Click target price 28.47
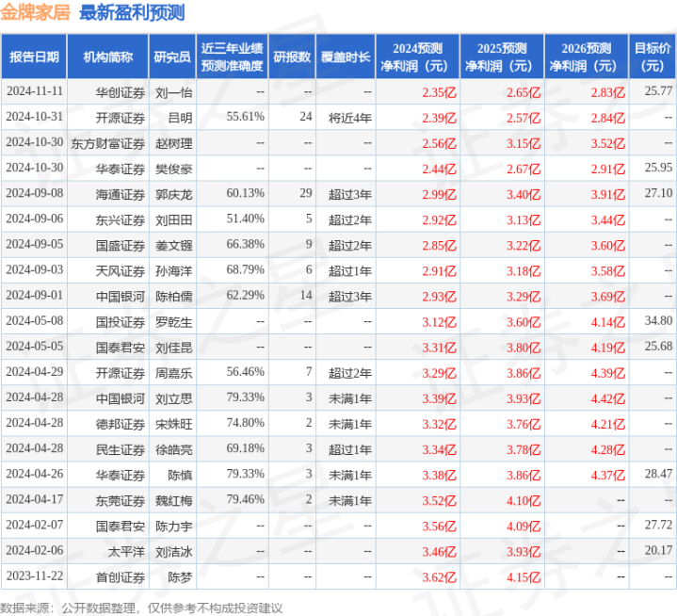 coord(658,474)
